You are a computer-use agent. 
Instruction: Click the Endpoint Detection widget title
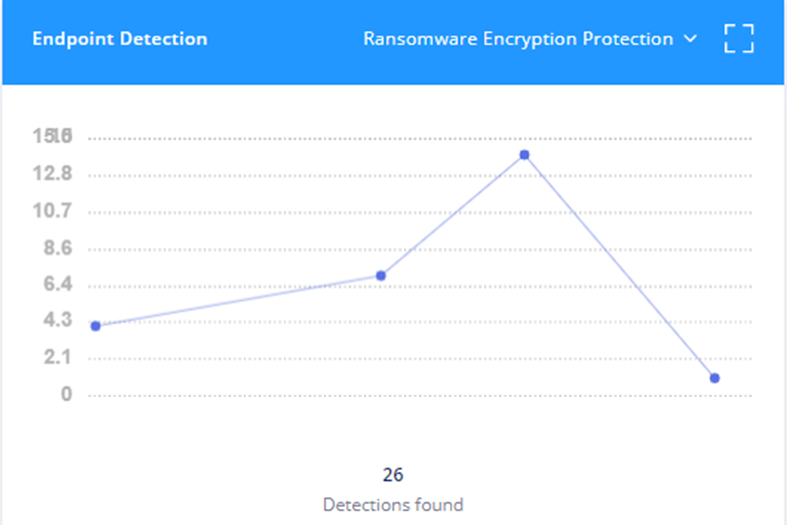tap(119, 39)
